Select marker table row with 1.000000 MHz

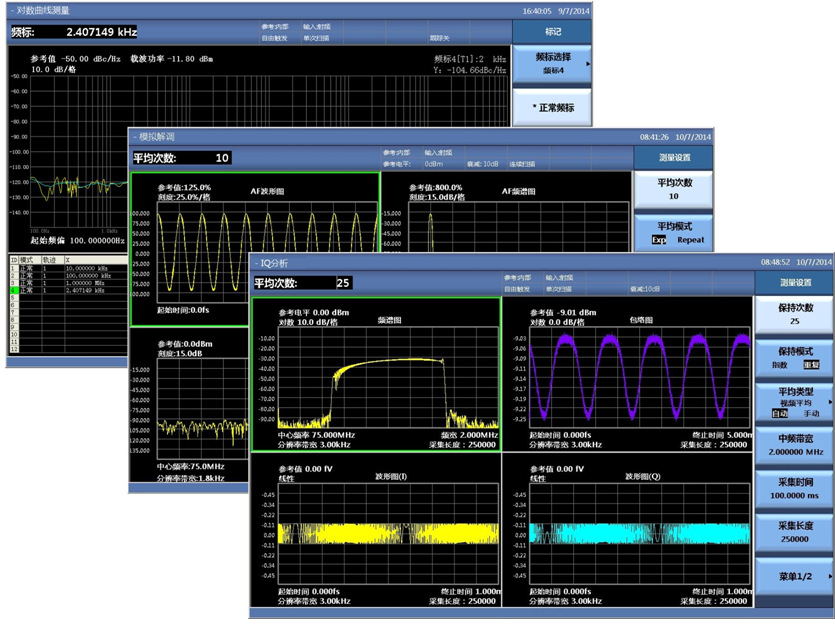[x=68, y=283]
